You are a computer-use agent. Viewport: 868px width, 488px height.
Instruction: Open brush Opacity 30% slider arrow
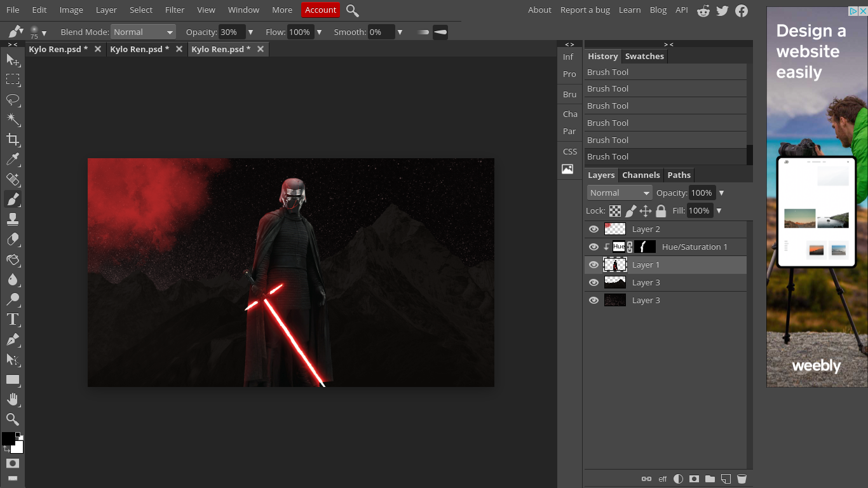click(x=250, y=32)
